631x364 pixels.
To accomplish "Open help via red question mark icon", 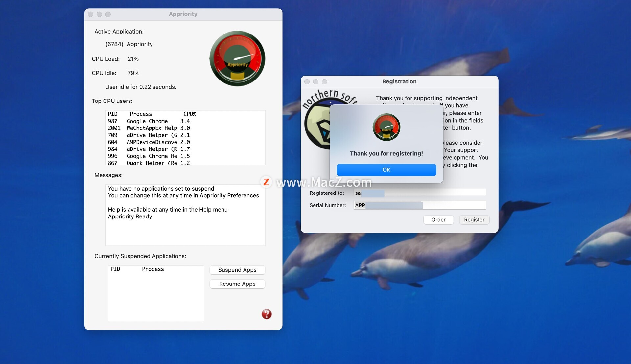I will 267,314.
